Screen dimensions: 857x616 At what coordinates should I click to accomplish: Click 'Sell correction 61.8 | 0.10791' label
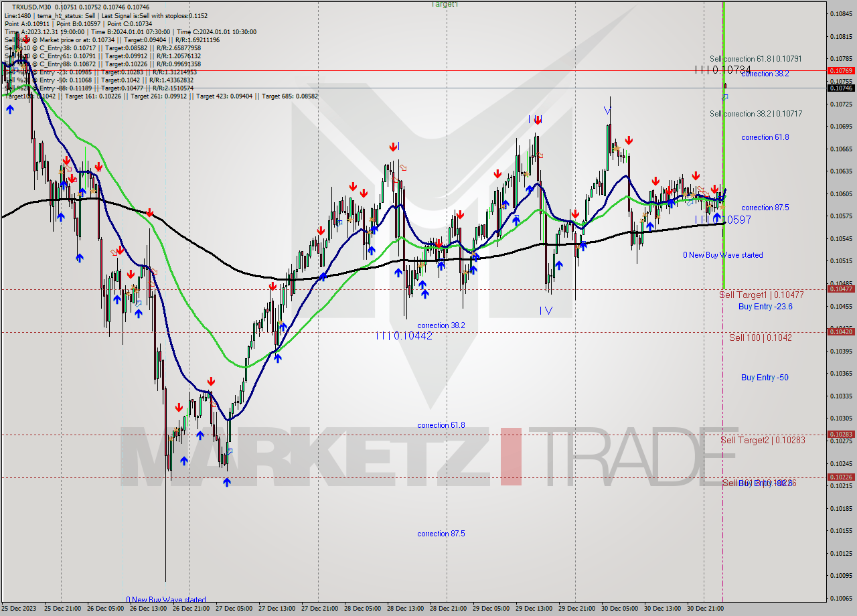756,59
